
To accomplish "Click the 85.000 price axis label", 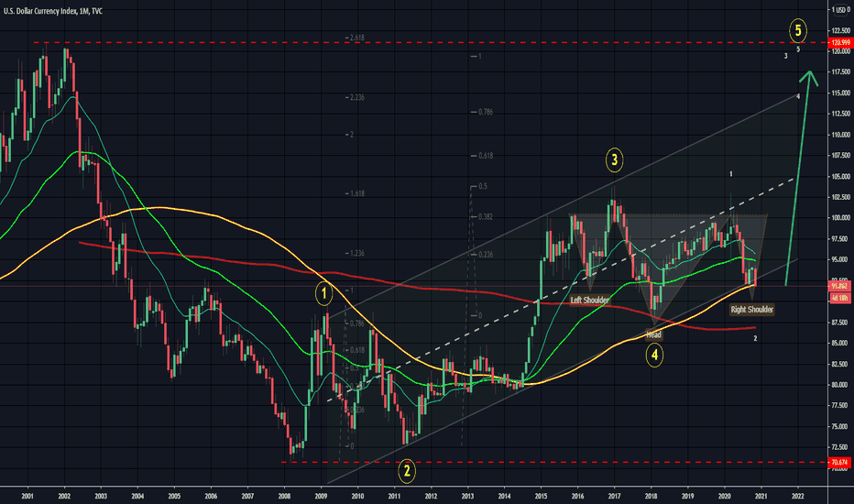I will pos(841,344).
